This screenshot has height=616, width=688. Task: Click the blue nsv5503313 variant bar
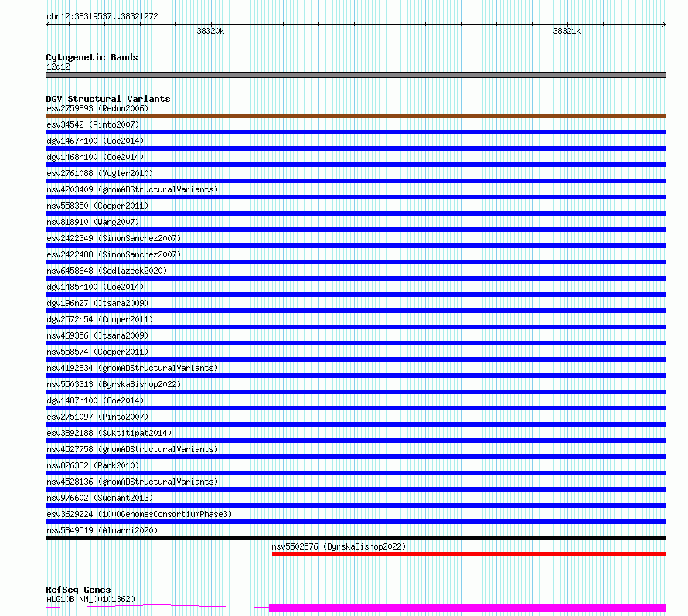point(356,392)
